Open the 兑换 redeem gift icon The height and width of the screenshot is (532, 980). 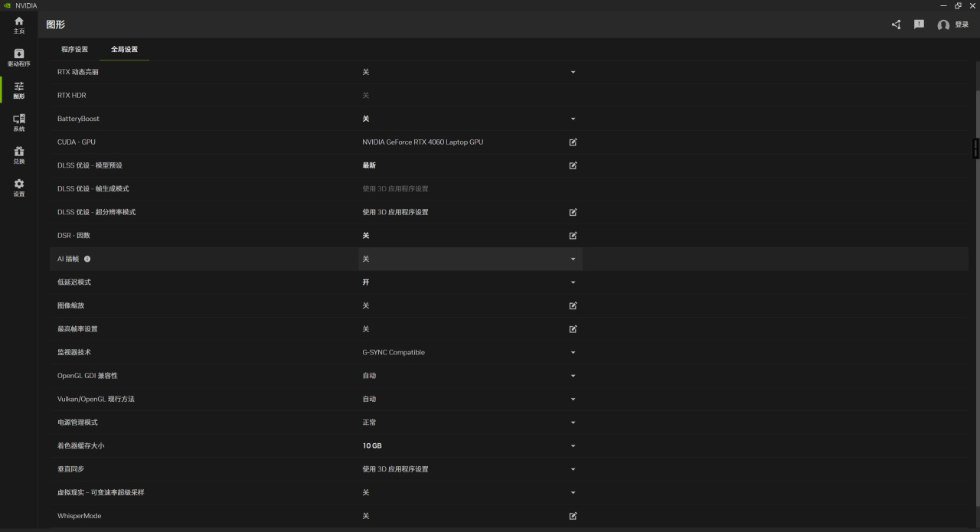point(19,155)
